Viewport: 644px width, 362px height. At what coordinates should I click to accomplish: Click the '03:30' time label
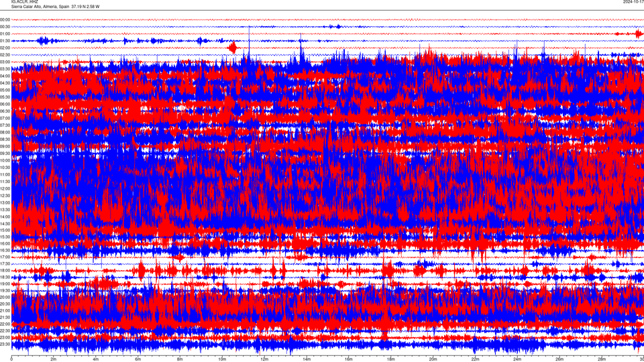click(x=5, y=69)
